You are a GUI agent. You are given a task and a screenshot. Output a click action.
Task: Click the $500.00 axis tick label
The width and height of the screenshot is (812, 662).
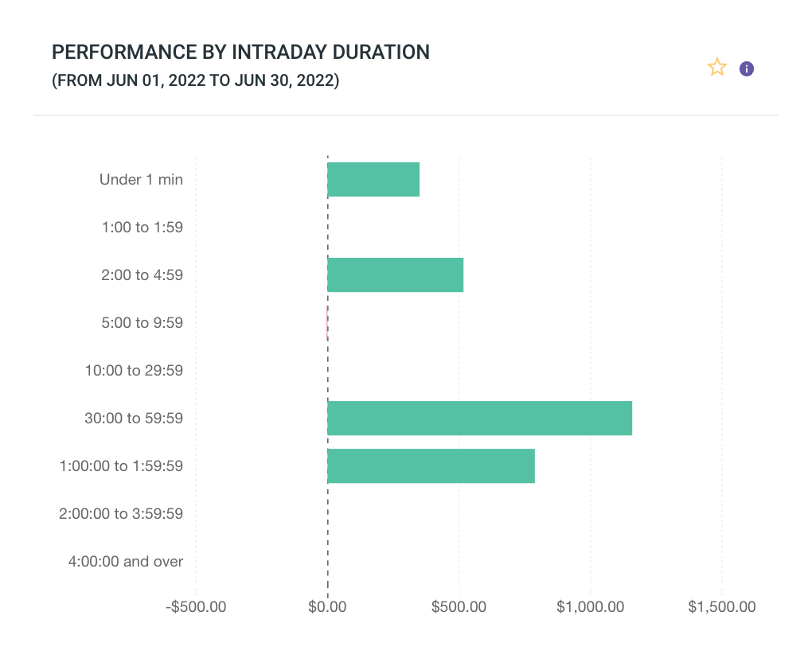(x=459, y=607)
